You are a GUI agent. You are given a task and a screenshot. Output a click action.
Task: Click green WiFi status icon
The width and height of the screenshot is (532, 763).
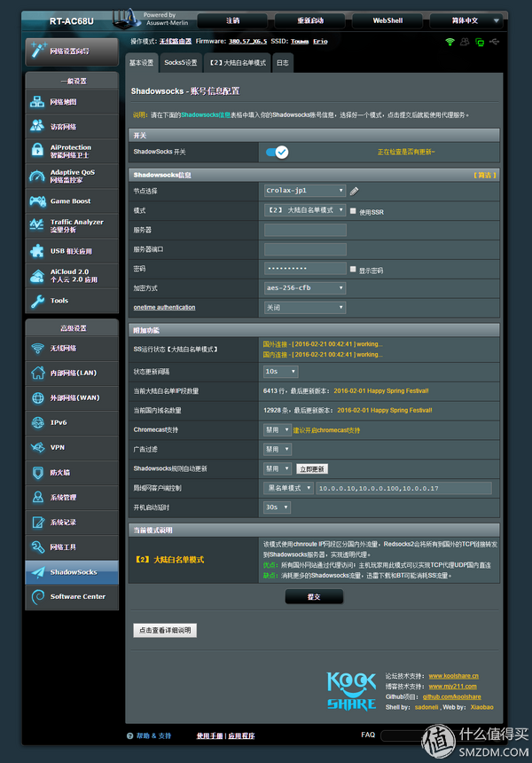pyautogui.click(x=450, y=42)
